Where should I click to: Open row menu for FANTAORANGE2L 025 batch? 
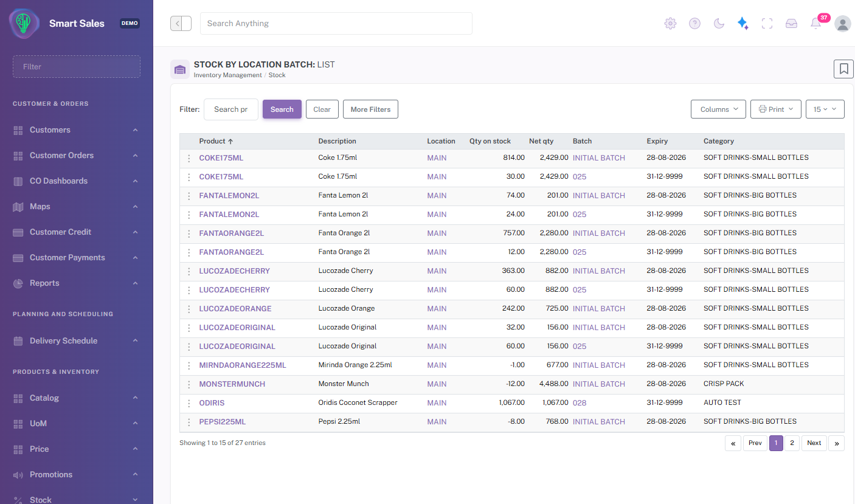pyautogui.click(x=189, y=252)
